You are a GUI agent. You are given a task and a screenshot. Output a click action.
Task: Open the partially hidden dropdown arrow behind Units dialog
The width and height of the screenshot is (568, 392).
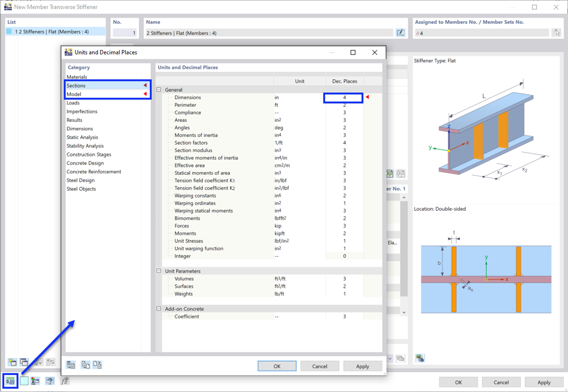point(390,358)
